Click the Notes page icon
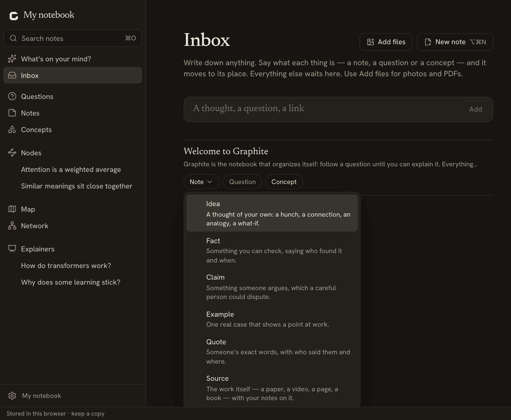The height and width of the screenshot is (420, 511). (x=12, y=113)
